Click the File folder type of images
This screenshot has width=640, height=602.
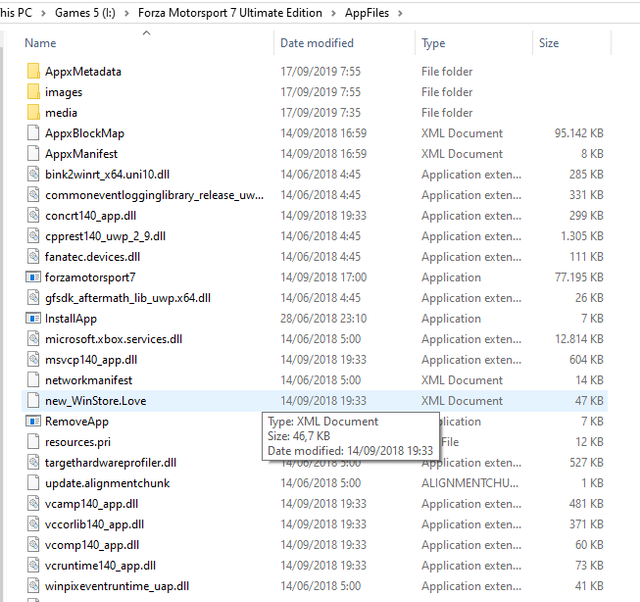pos(447,92)
